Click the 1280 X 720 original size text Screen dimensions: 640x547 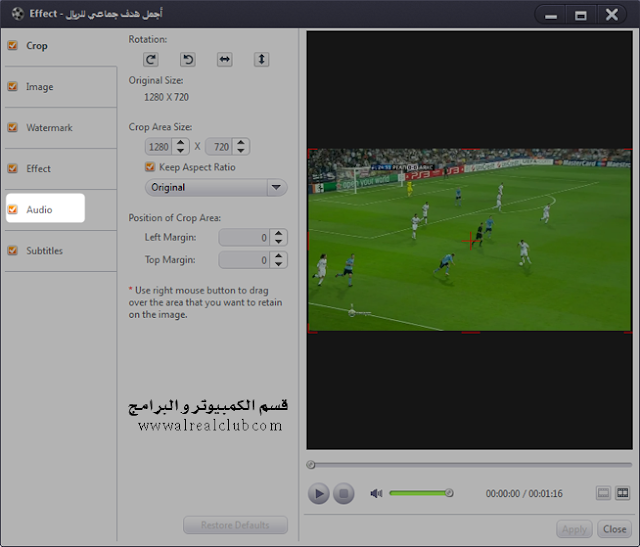(x=166, y=97)
